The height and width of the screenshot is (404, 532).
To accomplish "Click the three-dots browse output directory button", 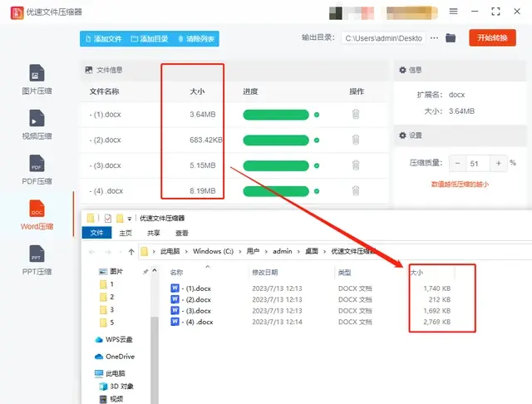I will 434,38.
